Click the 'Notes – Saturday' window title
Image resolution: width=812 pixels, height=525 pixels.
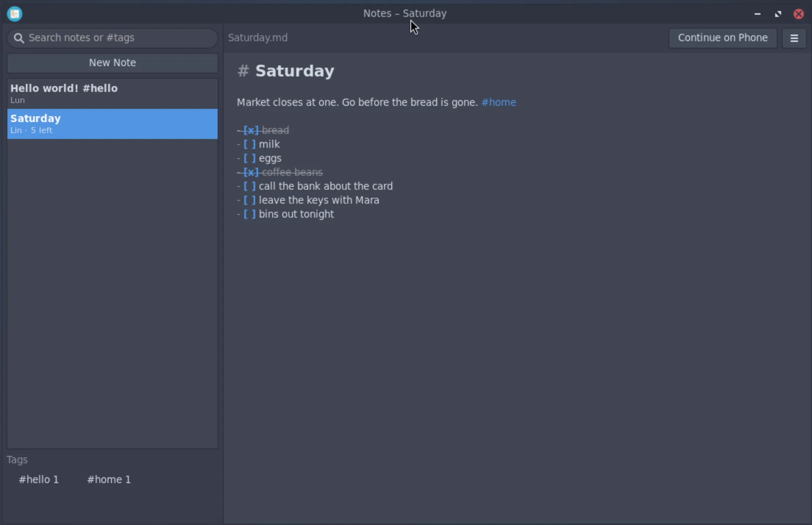coord(405,14)
